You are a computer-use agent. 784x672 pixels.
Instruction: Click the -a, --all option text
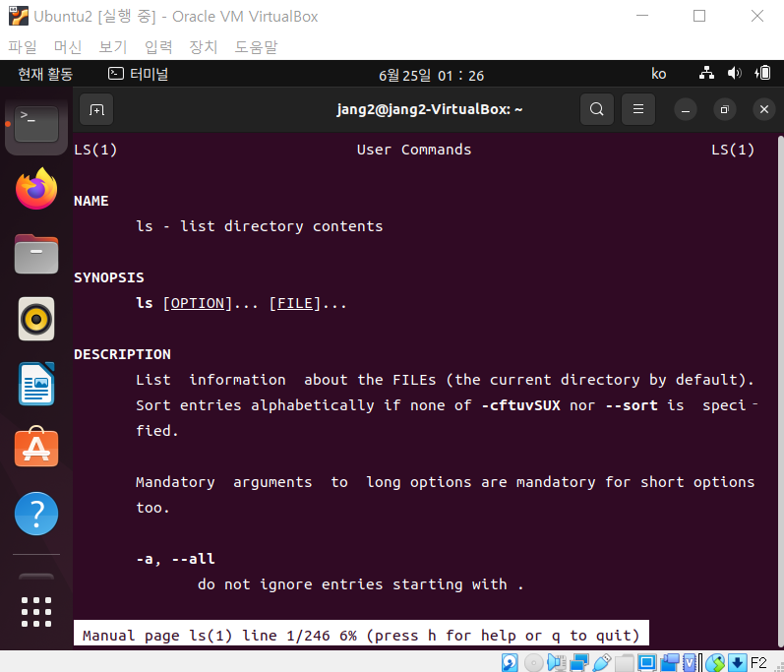pyautogui.click(x=175, y=559)
